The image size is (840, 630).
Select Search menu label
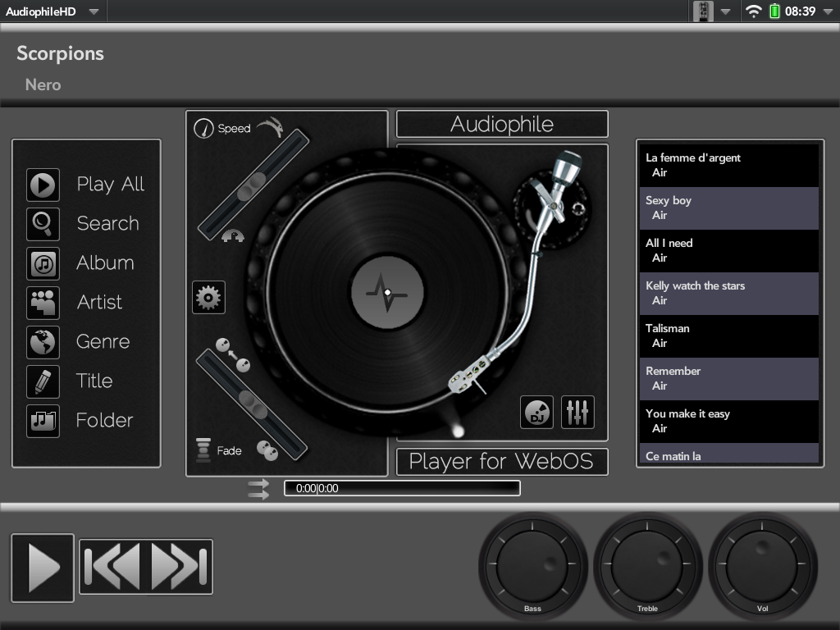tap(107, 223)
